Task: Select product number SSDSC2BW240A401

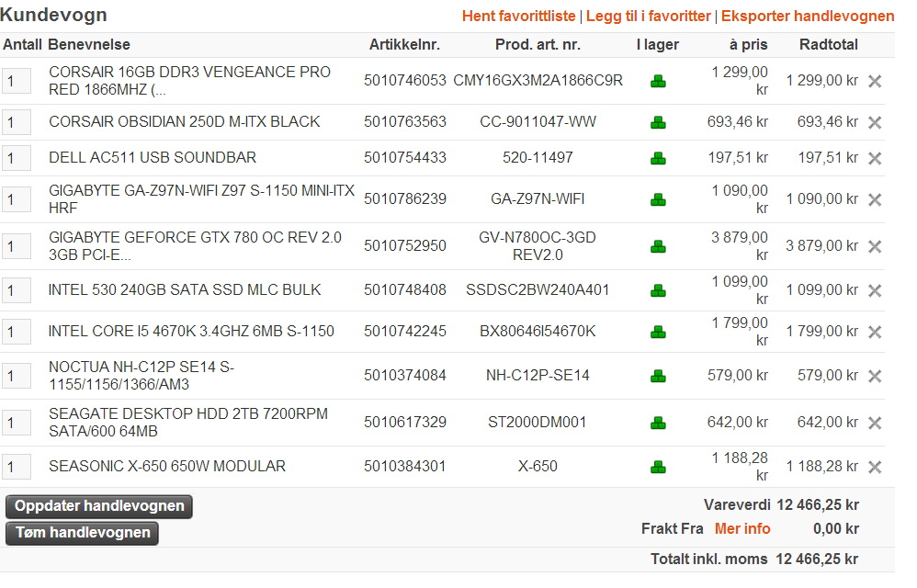Action: [538, 290]
